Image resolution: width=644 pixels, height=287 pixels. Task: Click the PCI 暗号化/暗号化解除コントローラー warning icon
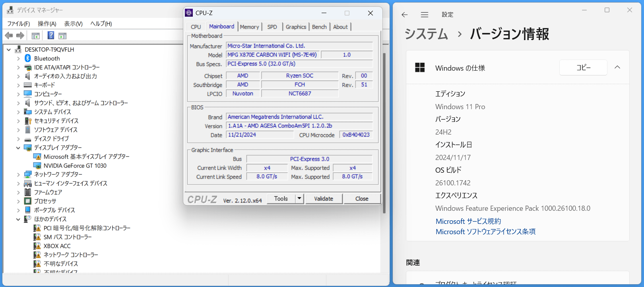pos(37,228)
